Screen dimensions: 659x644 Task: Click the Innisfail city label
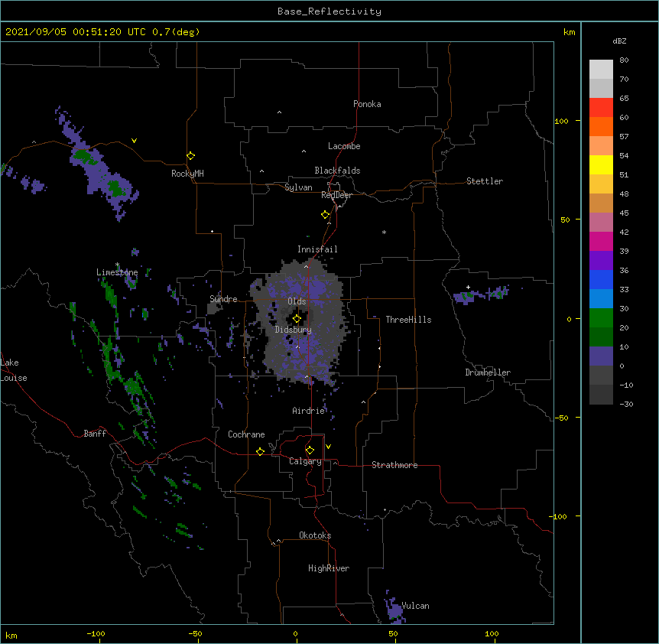click(x=317, y=249)
